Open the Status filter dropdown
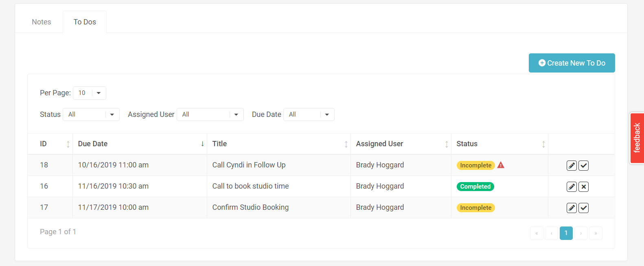 tap(91, 114)
